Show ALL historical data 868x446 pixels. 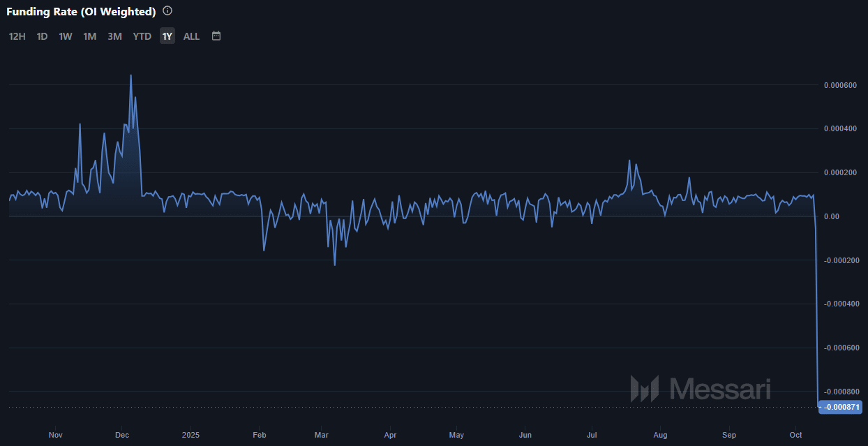(191, 36)
